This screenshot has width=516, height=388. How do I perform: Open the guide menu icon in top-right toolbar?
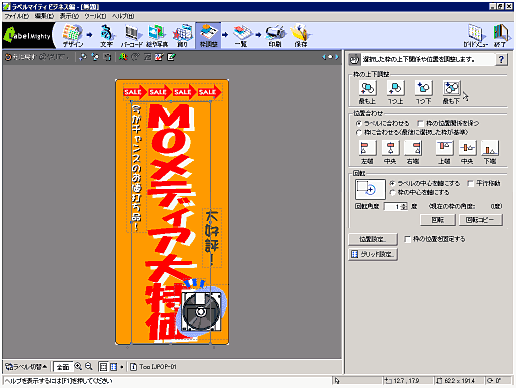point(475,36)
